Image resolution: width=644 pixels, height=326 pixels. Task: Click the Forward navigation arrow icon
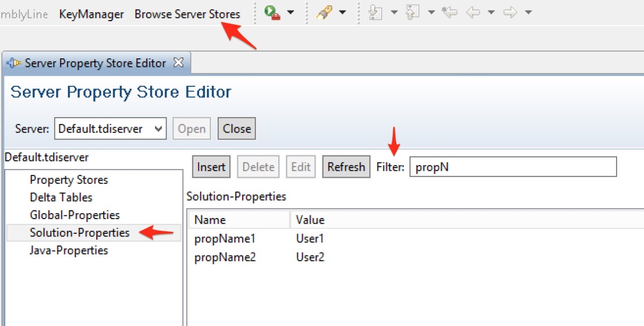pyautogui.click(x=510, y=12)
